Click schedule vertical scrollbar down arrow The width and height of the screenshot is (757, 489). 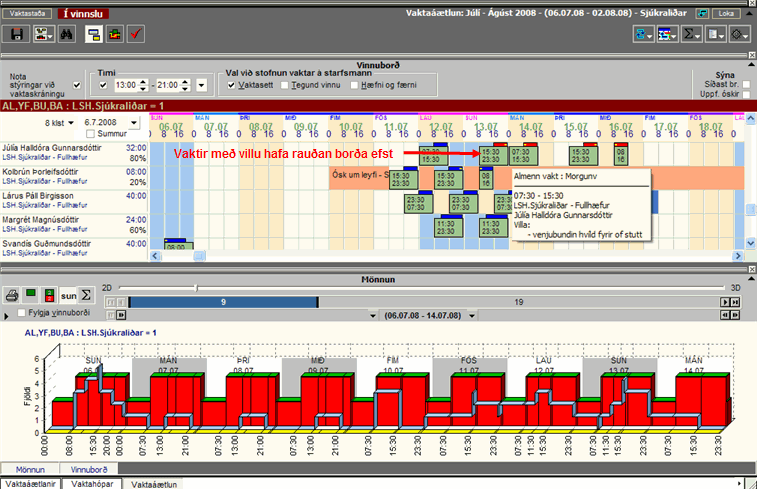tap(751, 243)
